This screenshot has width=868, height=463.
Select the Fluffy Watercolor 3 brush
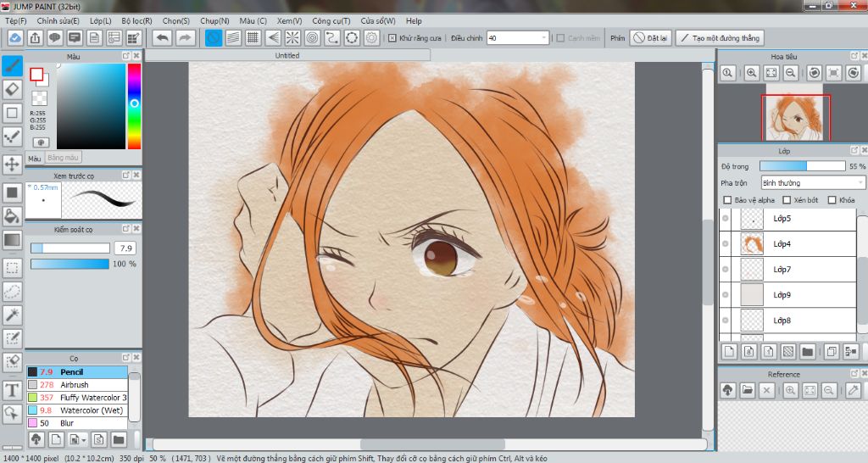pyautogui.click(x=77, y=397)
